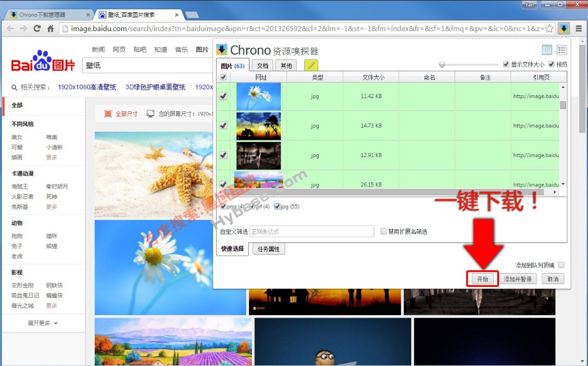The image size is (588, 366).
Task: Click the 开始 start button
Action: click(x=483, y=279)
